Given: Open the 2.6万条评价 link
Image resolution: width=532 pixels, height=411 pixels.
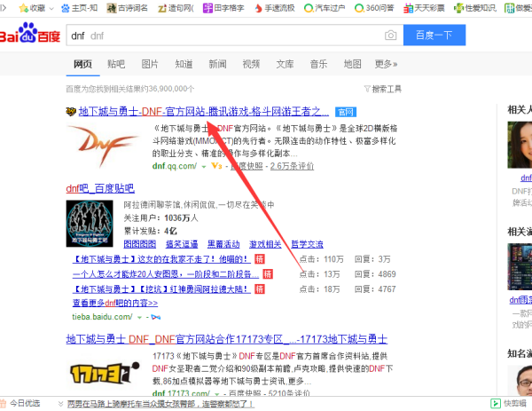Looking at the screenshot, I should pos(292,166).
